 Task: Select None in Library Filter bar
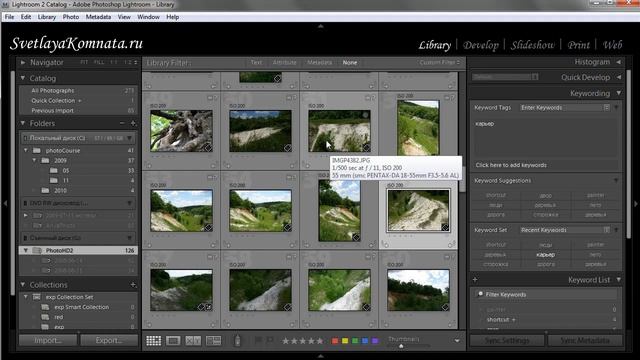[x=350, y=62]
